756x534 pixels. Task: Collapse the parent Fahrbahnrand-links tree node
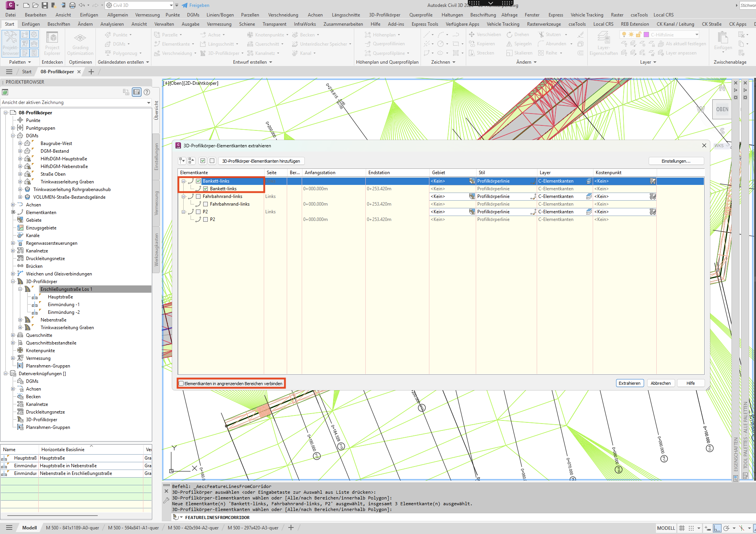(x=184, y=196)
